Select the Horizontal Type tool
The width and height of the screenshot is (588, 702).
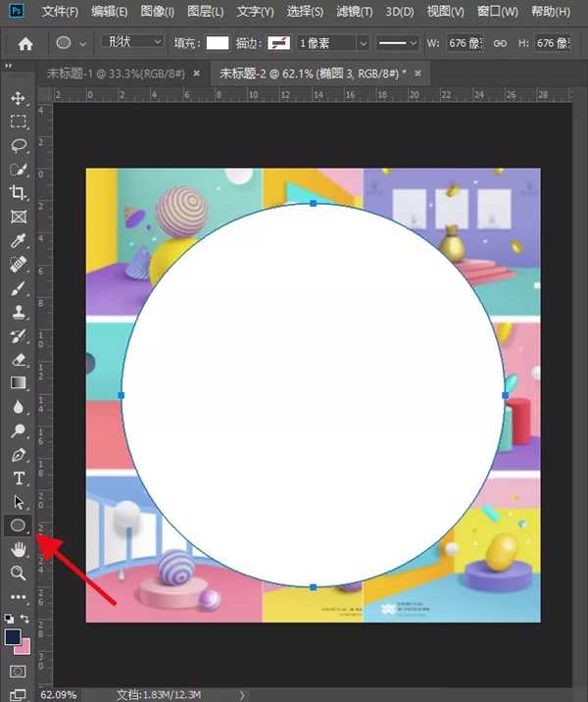[18, 478]
